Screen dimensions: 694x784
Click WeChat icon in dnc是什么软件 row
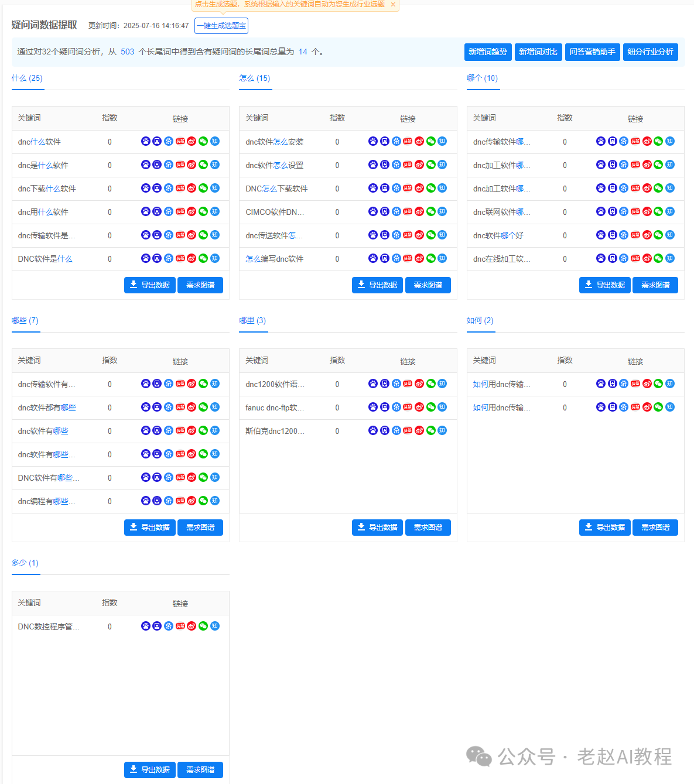[x=203, y=165]
